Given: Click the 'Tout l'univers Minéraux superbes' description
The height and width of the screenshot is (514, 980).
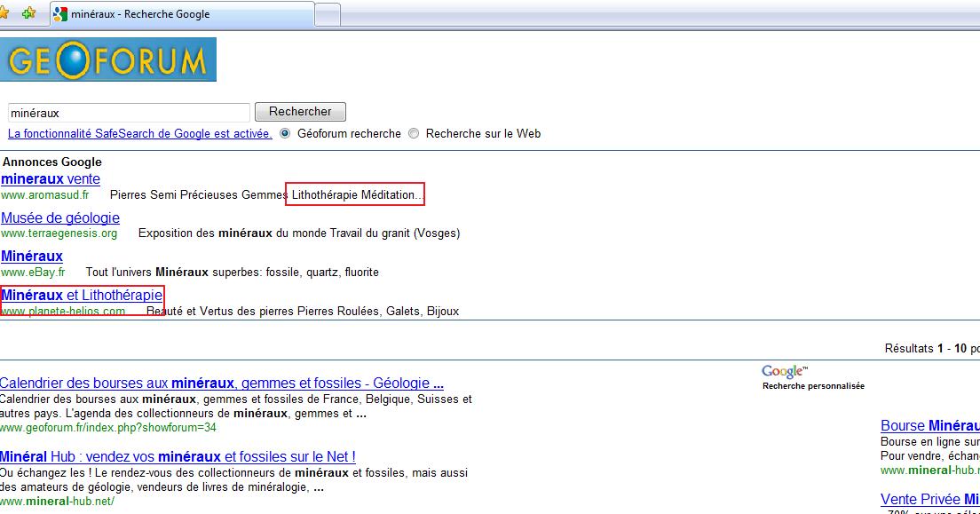Looking at the screenshot, I should pyautogui.click(x=232, y=272).
